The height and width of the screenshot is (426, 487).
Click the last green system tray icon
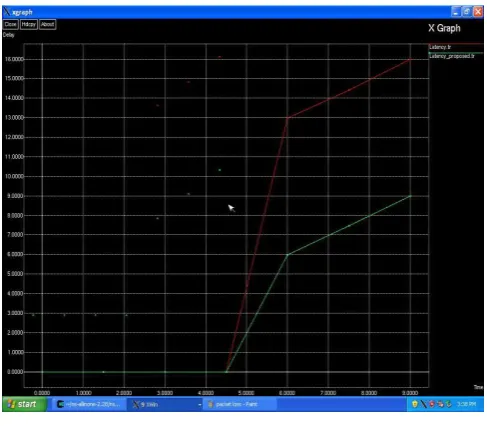(x=449, y=404)
